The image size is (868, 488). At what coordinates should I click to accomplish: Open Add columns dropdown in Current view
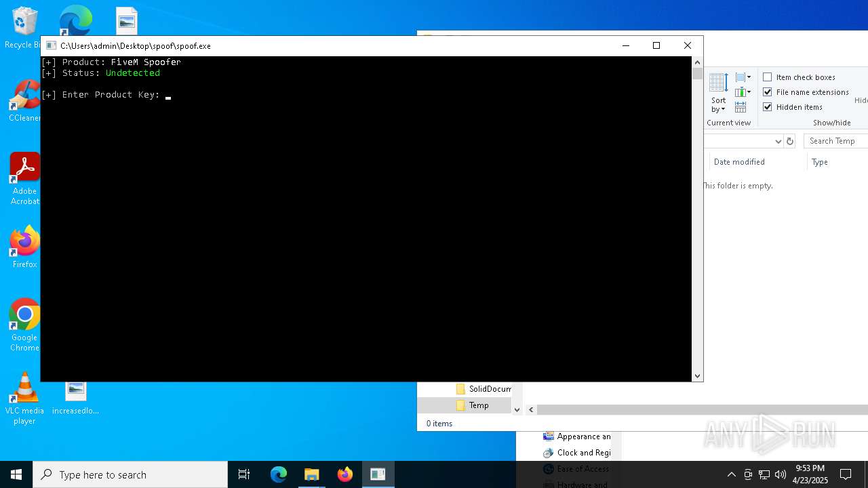743,92
